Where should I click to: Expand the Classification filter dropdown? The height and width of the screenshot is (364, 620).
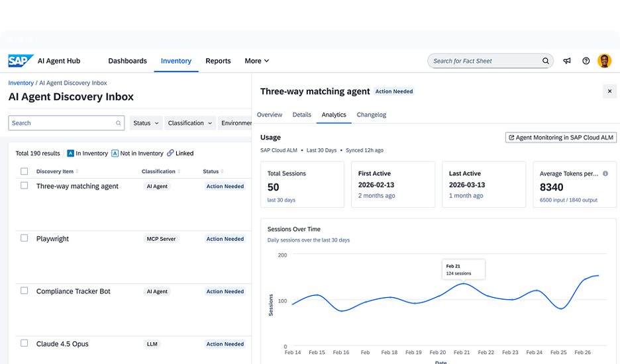[190, 123]
